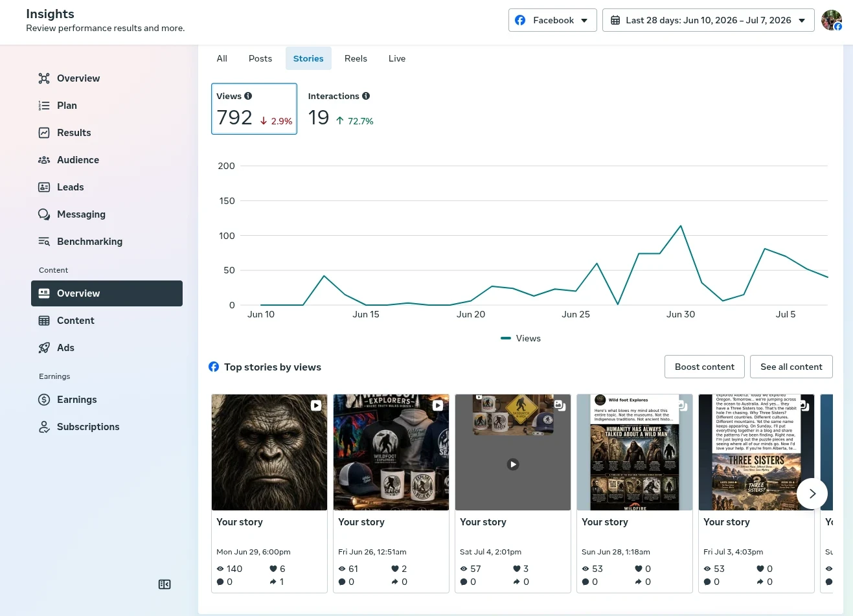This screenshot has width=853, height=616.
Task: Click the eye icon with 61 views
Action: point(342,569)
